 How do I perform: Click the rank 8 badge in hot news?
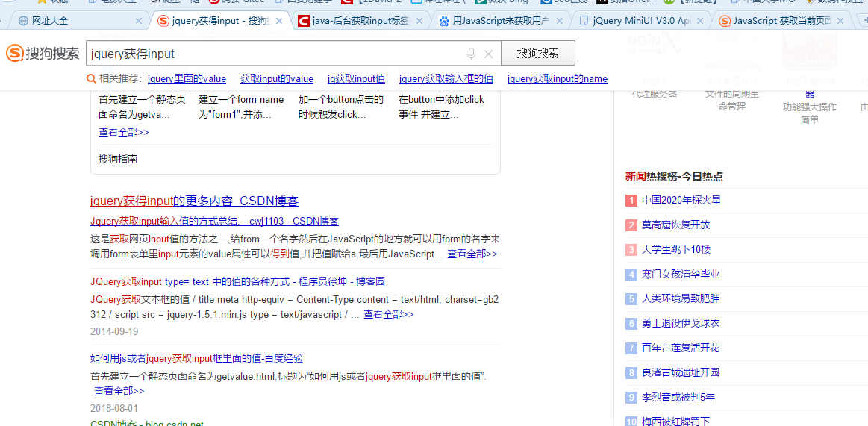coord(631,372)
